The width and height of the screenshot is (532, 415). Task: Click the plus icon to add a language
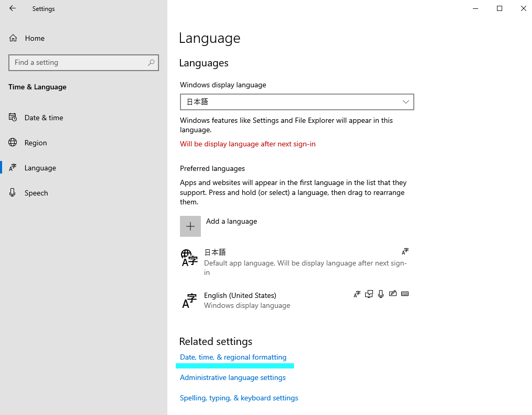click(x=190, y=226)
